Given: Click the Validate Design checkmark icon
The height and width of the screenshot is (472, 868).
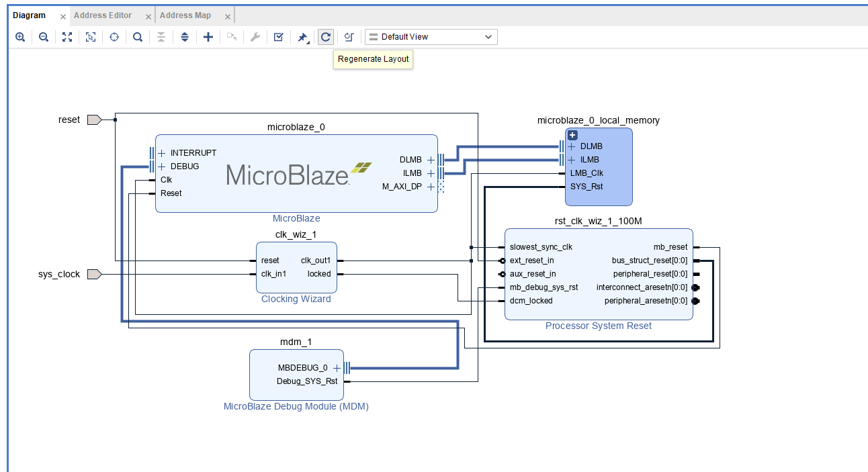Looking at the screenshot, I should [x=278, y=37].
